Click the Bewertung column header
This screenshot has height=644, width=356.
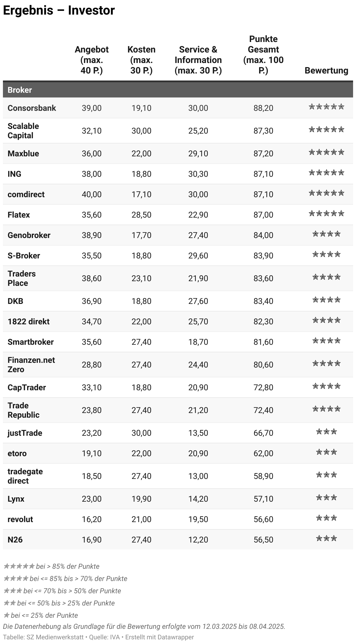(326, 71)
